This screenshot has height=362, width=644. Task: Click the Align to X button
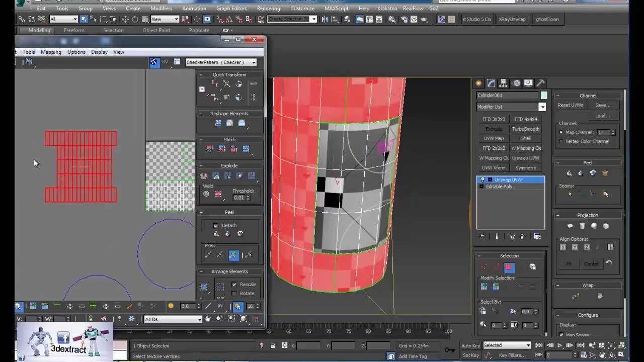[563, 247]
